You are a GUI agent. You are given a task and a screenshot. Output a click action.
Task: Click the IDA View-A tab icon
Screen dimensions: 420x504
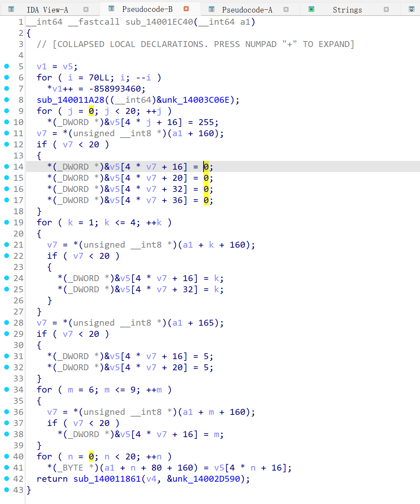pyautogui.click(x=11, y=9)
